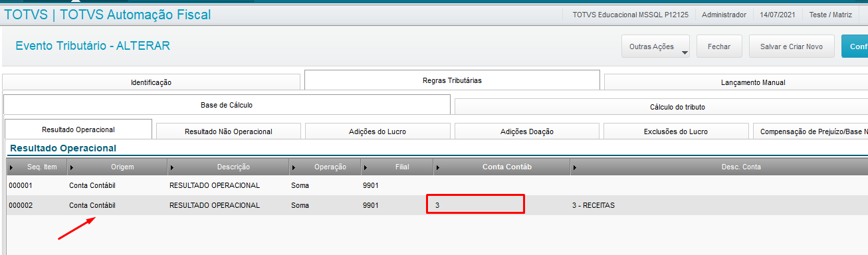Switch to the Identificação tab
Screen dimensions: 868x255
click(x=152, y=82)
